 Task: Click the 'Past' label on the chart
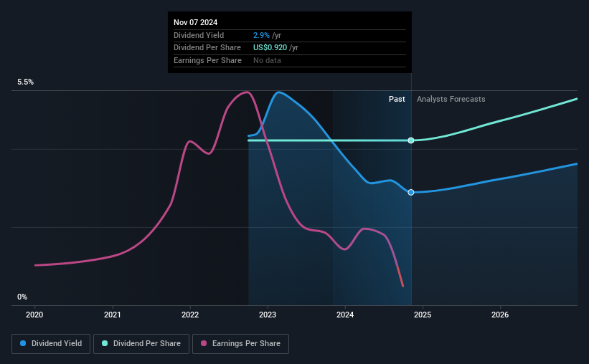coord(397,99)
